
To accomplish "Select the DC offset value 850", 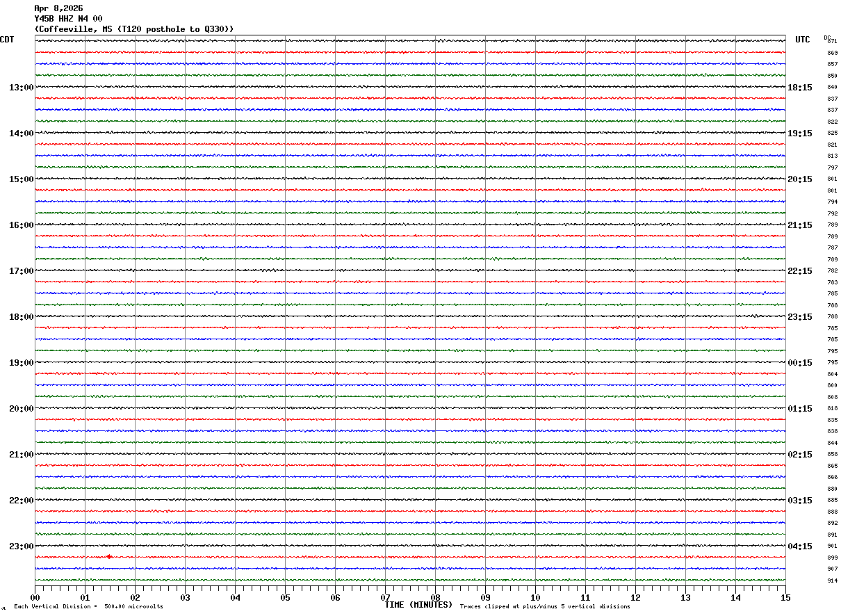I will [x=833, y=76].
